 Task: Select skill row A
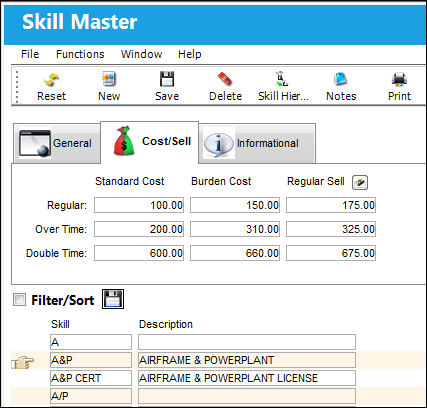coord(91,342)
